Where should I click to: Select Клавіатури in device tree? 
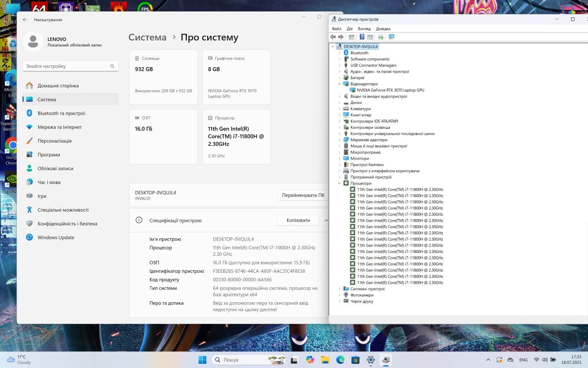361,109
